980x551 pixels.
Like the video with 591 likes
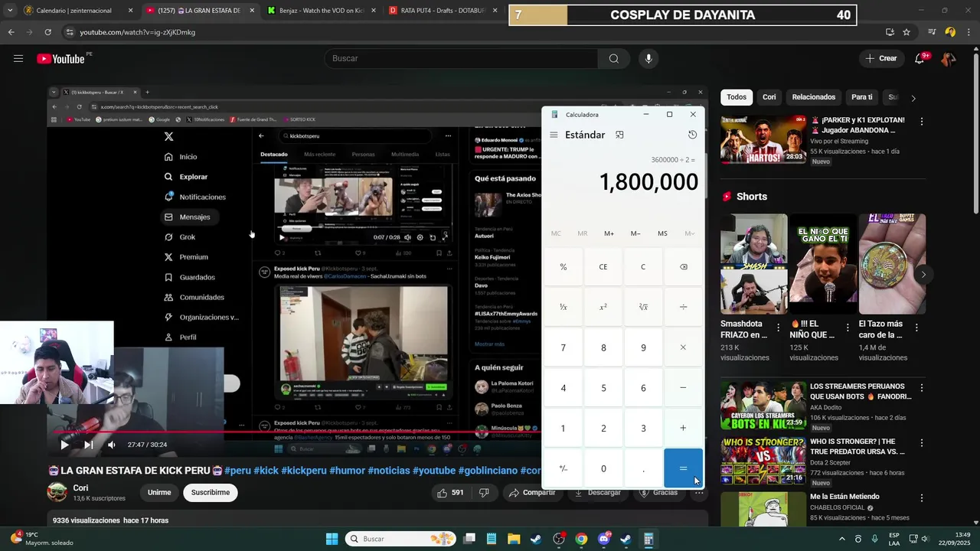450,493
